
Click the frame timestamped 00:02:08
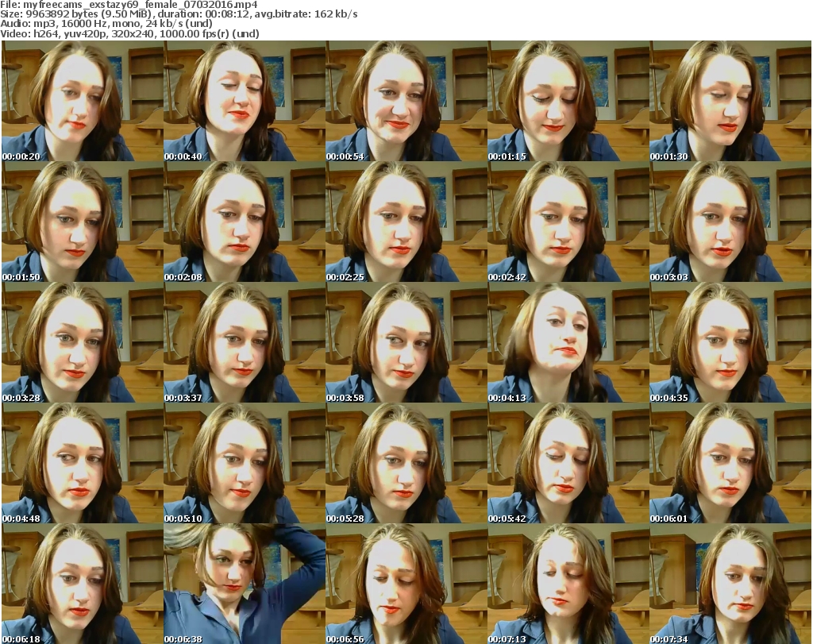pos(244,222)
